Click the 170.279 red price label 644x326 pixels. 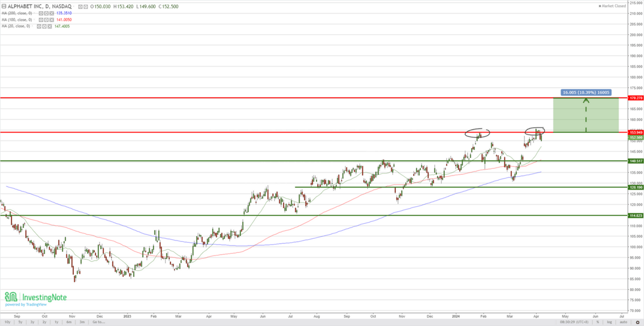point(636,98)
